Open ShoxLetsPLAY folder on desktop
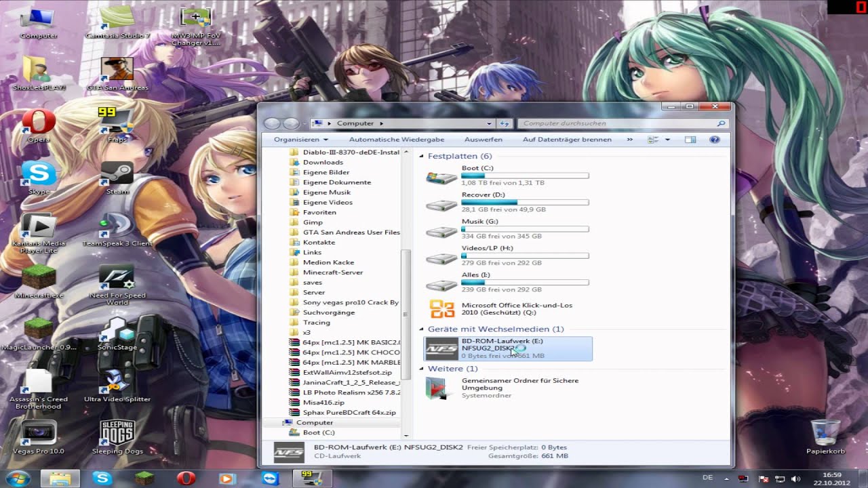Viewport: 868px width, 488px height. click(x=38, y=74)
